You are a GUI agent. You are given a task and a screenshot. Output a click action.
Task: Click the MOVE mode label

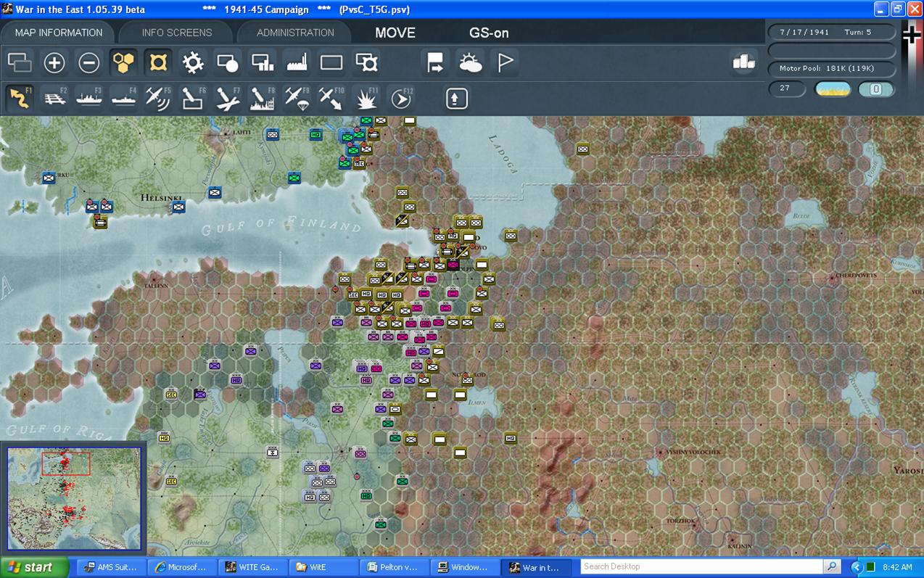(395, 33)
